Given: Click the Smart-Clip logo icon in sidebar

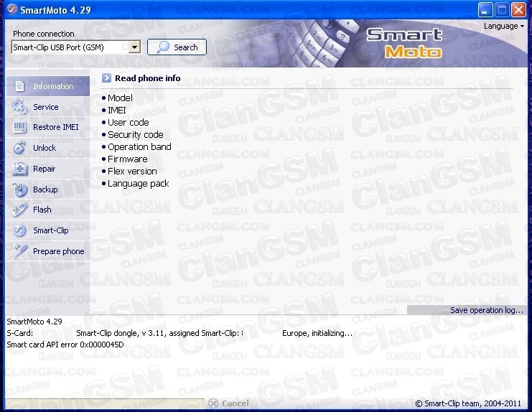Looking at the screenshot, I should [x=19, y=230].
